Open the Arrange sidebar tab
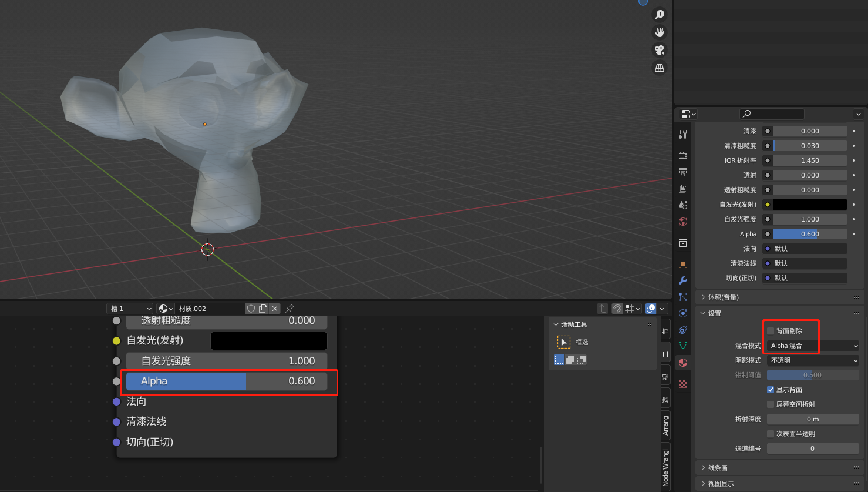The width and height of the screenshot is (868, 492). 665,425
